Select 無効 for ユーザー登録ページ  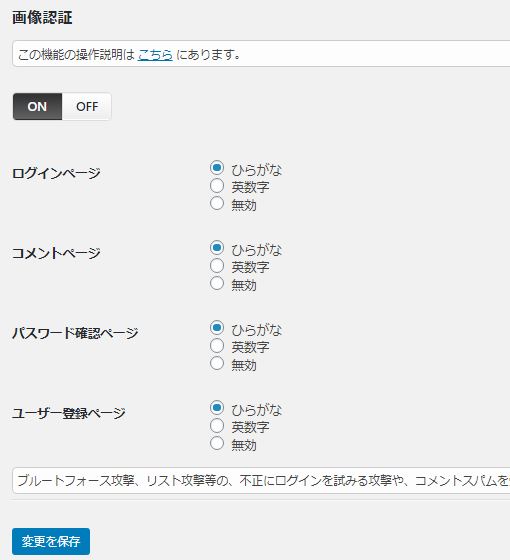pos(217,443)
